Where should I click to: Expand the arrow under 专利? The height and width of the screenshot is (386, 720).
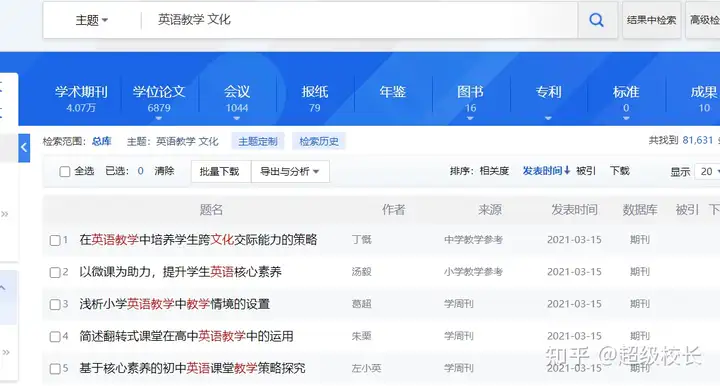[x=548, y=118]
